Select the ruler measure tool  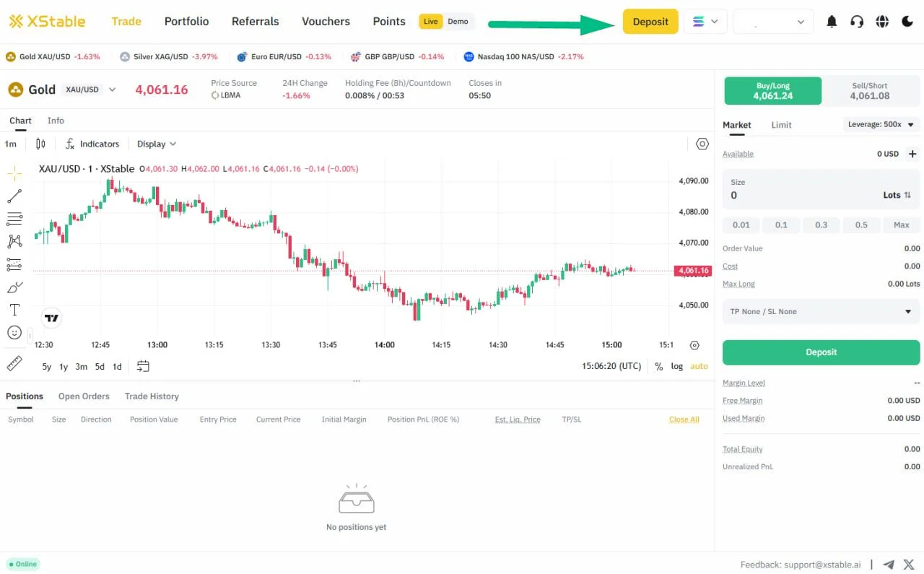tap(14, 363)
